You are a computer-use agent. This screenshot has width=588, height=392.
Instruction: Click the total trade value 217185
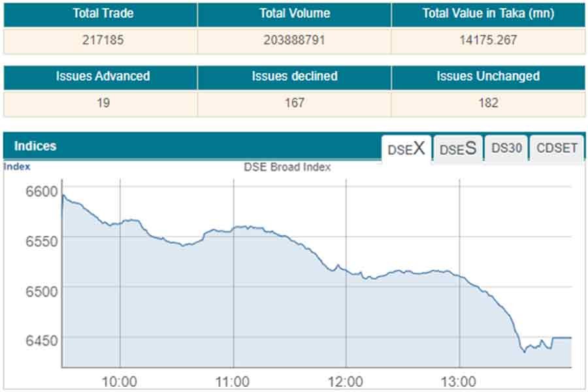click(100, 40)
